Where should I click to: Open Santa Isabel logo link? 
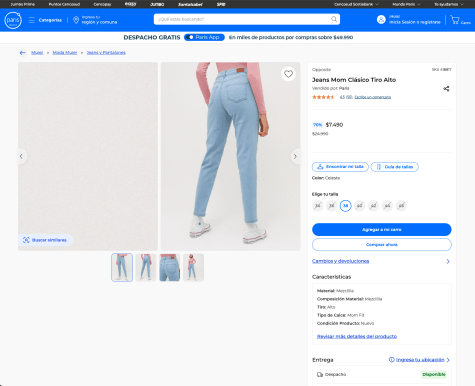pos(190,4)
